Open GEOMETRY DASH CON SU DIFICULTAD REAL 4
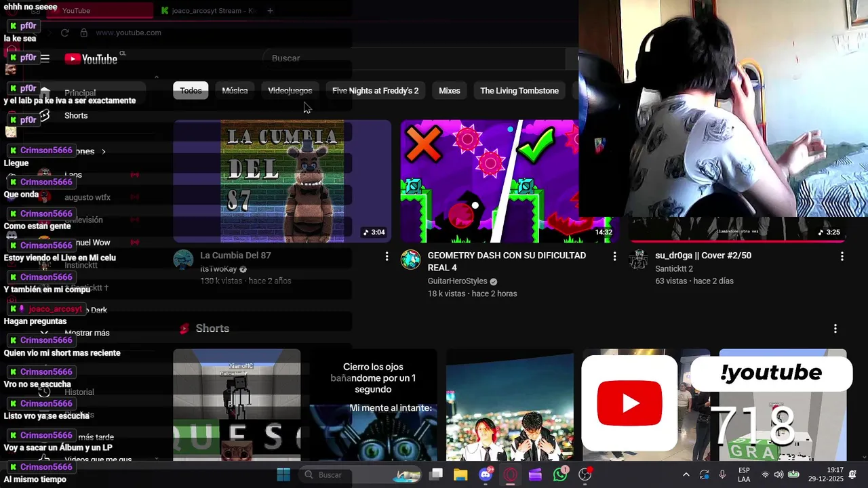Image resolution: width=868 pixels, height=488 pixels. click(x=507, y=262)
